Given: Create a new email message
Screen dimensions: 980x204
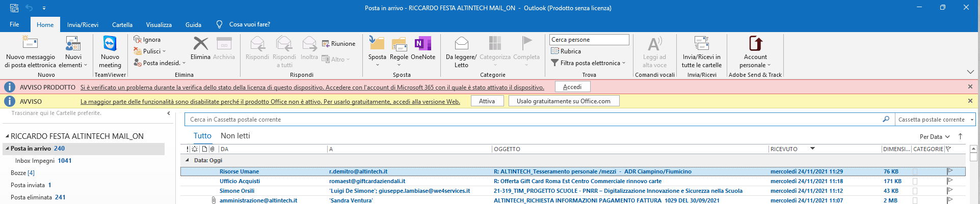Looking at the screenshot, I should (x=30, y=52).
